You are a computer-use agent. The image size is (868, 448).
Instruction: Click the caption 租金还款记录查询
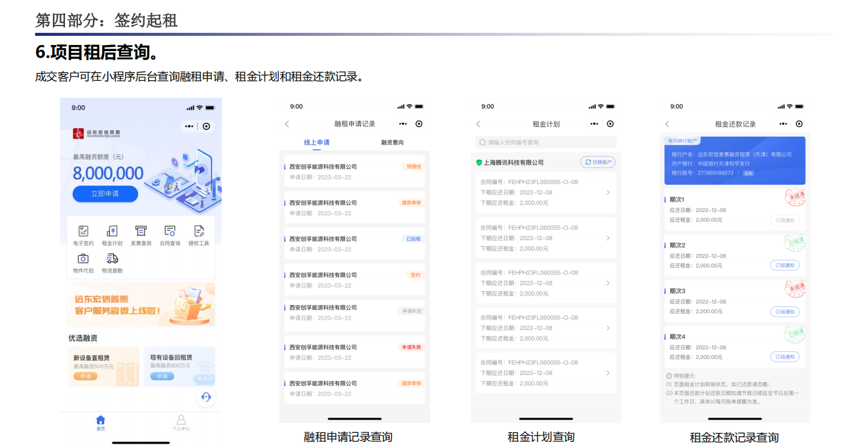pyautogui.click(x=734, y=437)
